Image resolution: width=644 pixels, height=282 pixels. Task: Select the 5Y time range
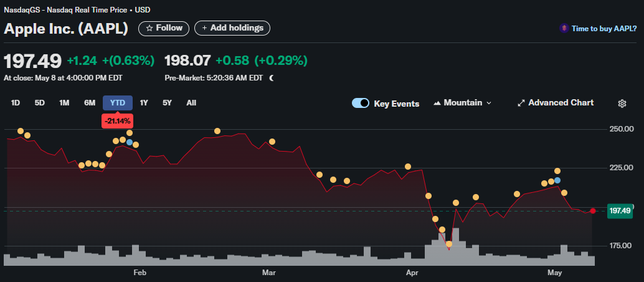(x=167, y=103)
